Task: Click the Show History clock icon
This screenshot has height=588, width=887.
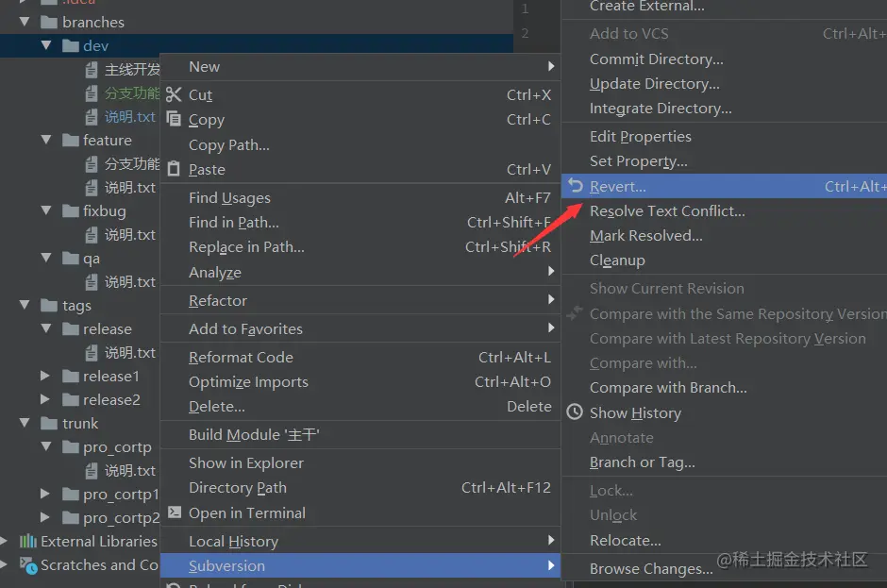Action: click(x=575, y=412)
